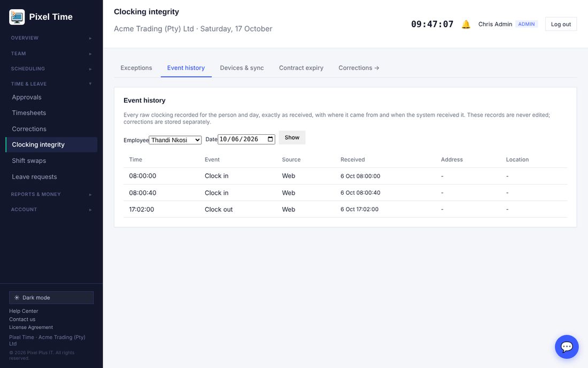Expand the Scheduling sidebar section

click(51, 68)
